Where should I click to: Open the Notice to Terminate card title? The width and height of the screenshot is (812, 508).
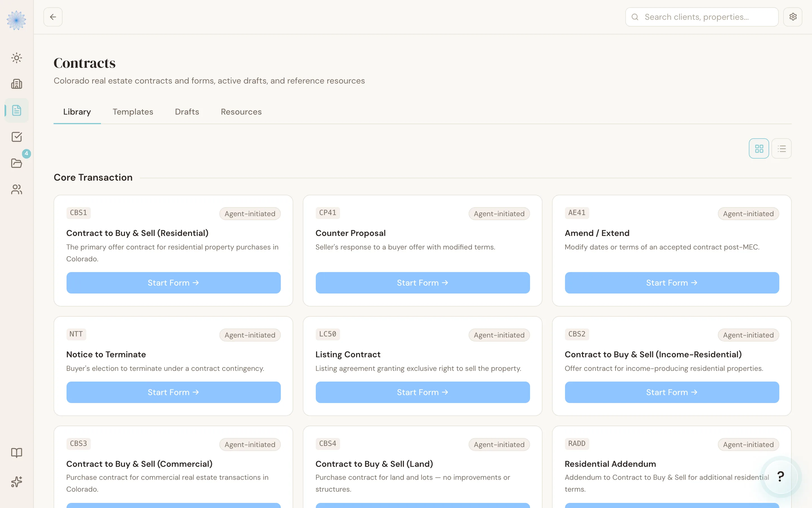click(x=106, y=354)
